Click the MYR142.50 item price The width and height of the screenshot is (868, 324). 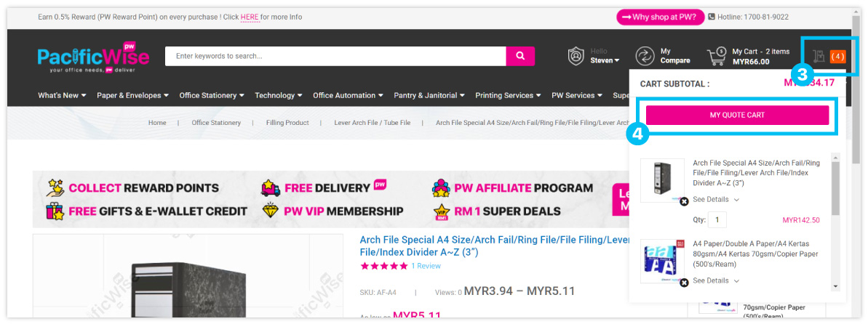(x=801, y=220)
